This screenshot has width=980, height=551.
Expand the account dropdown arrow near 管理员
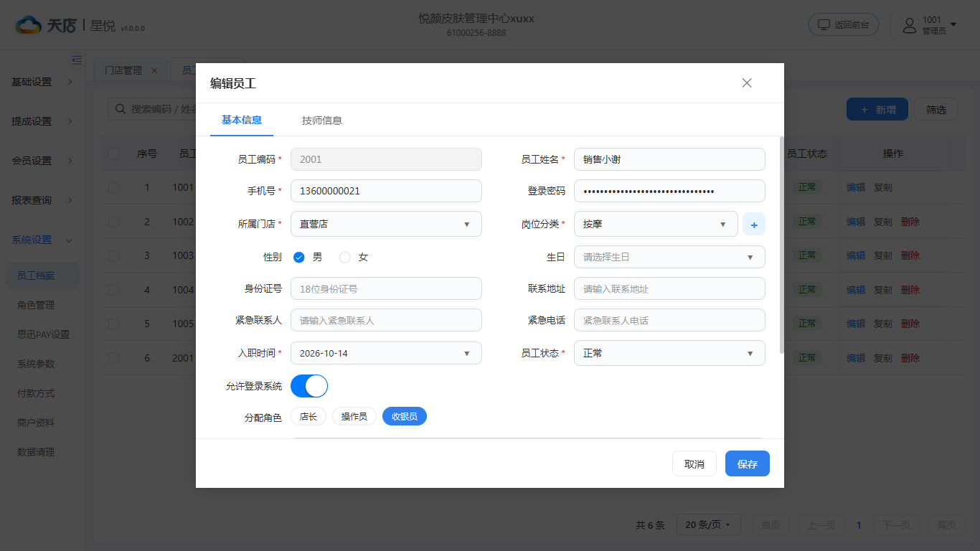pos(953,24)
